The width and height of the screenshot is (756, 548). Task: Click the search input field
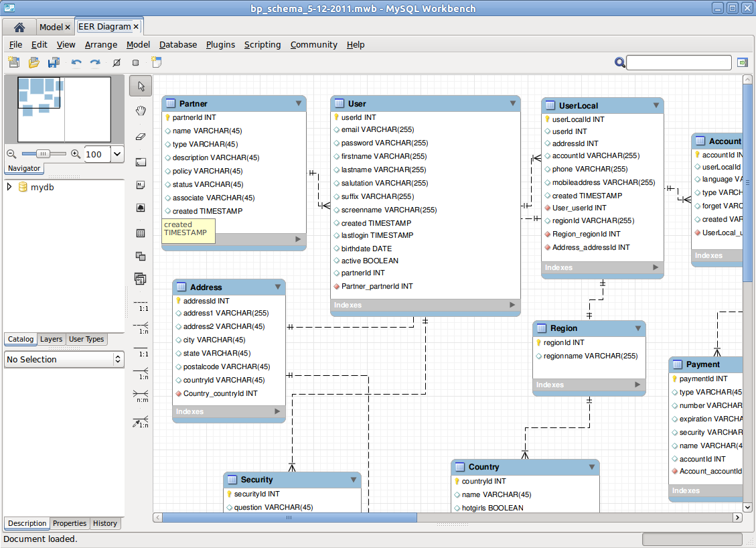click(679, 62)
